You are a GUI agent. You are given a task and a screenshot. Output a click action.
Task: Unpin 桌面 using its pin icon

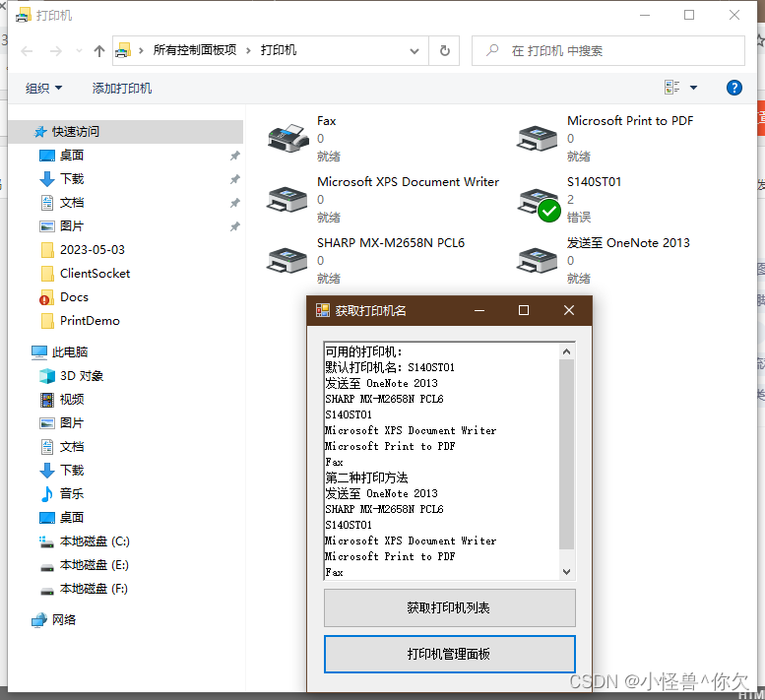point(235,156)
